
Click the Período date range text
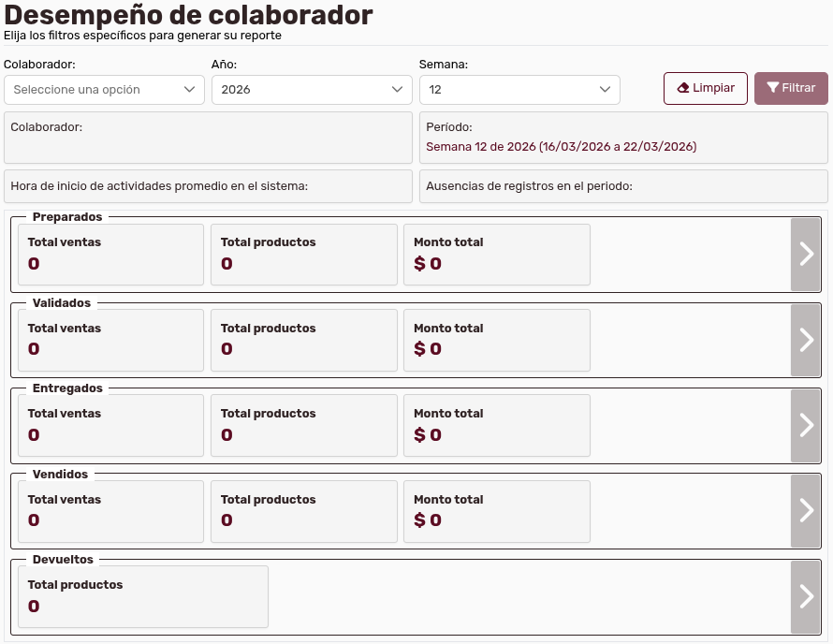point(561,147)
